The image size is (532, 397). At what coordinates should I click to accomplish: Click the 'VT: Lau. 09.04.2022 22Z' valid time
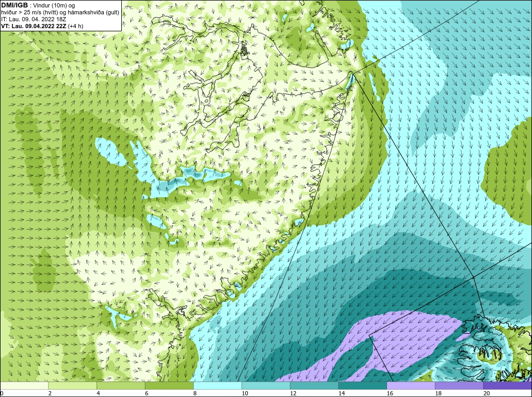(34, 26)
